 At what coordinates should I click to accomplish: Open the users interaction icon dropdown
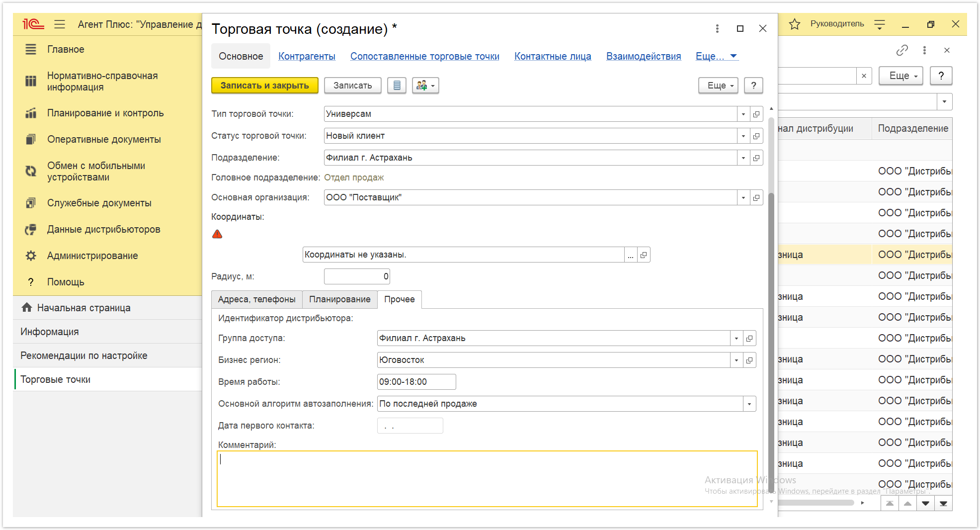point(425,86)
